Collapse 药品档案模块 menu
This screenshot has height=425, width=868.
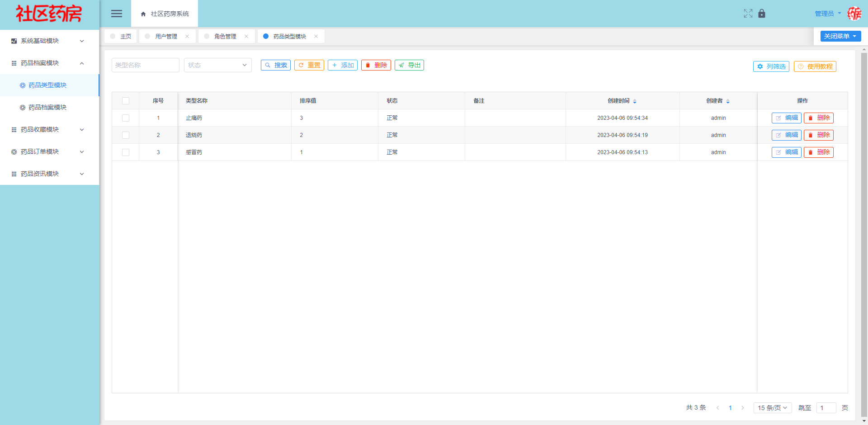coord(50,63)
